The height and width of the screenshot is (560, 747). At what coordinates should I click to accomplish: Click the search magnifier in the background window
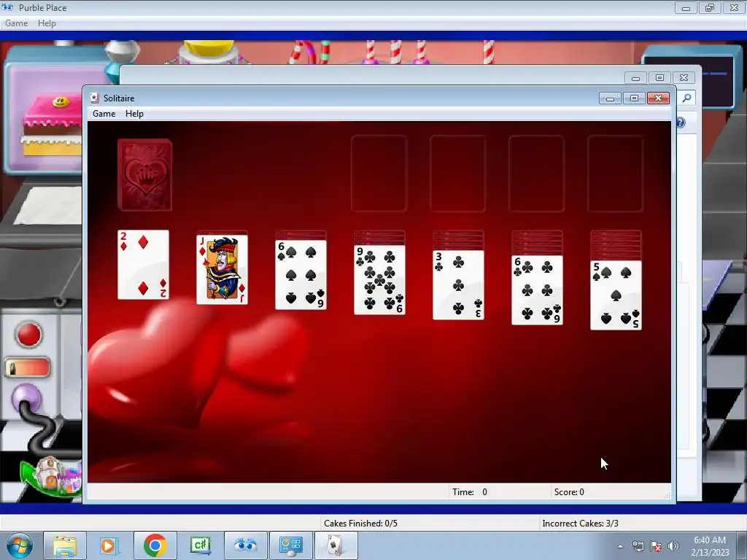coord(686,98)
